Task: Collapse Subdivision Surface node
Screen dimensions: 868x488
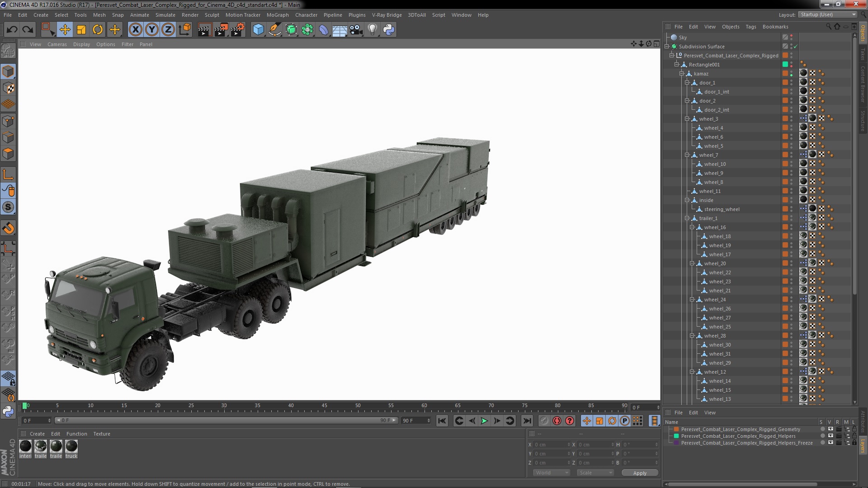Action: click(x=666, y=47)
